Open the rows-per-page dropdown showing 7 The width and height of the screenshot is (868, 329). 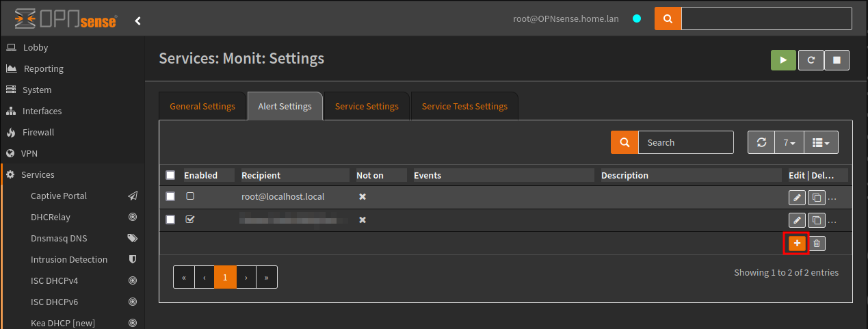point(789,142)
